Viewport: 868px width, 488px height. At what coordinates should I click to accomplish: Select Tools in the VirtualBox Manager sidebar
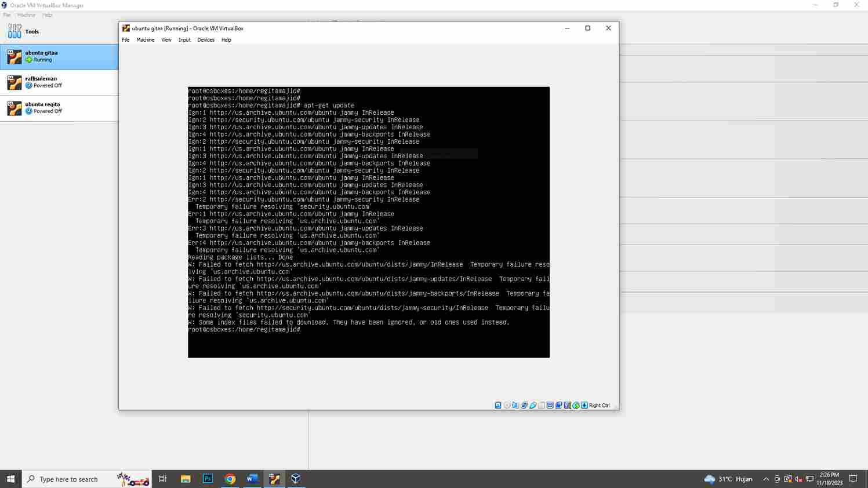(x=59, y=32)
